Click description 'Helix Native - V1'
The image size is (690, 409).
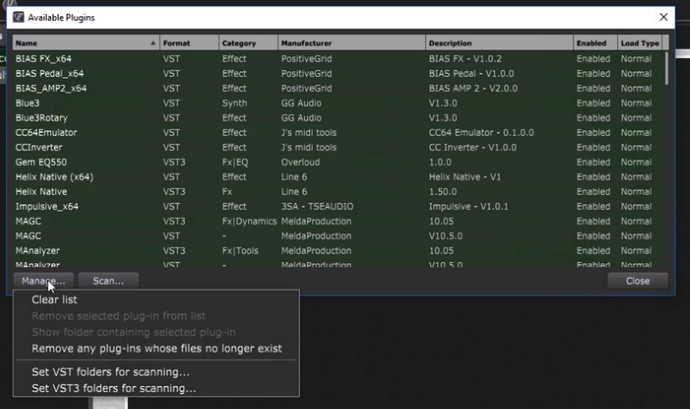465,177
